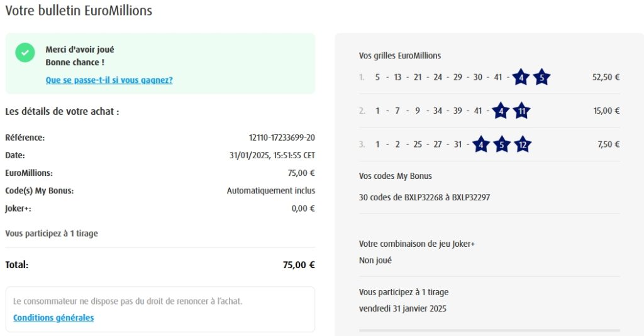Viewport: 644px width, 336px height.
Task: Click star number 4 in grid 2
Action: click(x=500, y=111)
